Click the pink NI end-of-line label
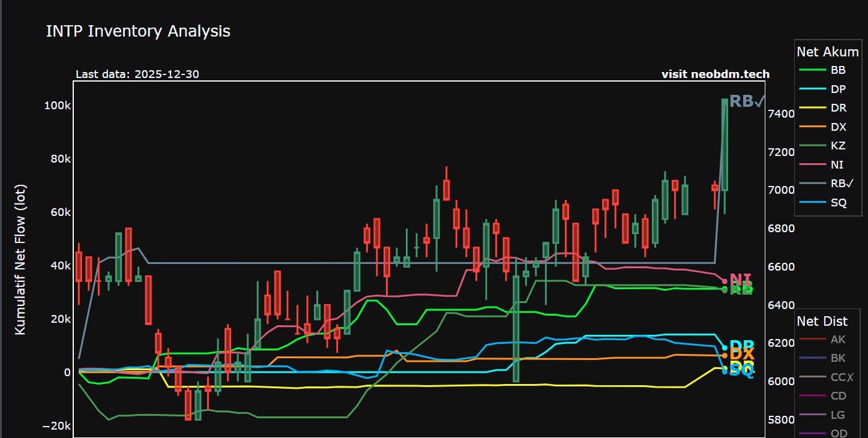Viewport: 868px width, 438px height. pos(740,280)
